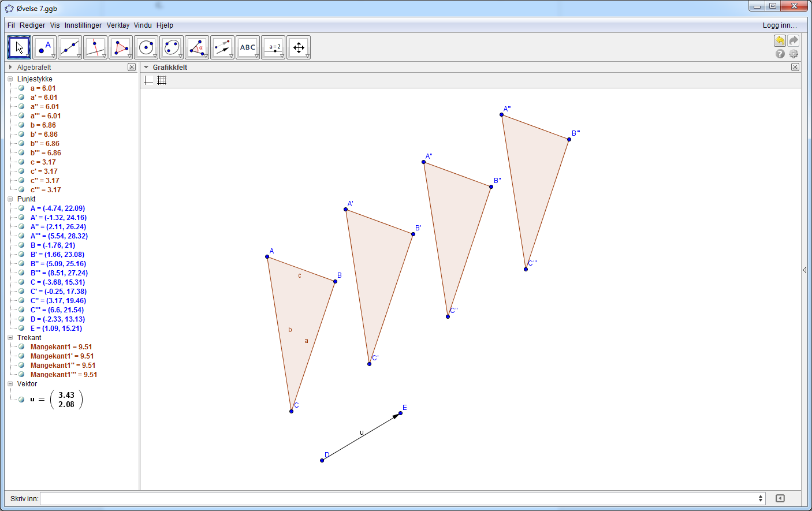The image size is (812, 511).
Task: Toggle the Algebrafelt style bar triangle
Action: pos(10,67)
